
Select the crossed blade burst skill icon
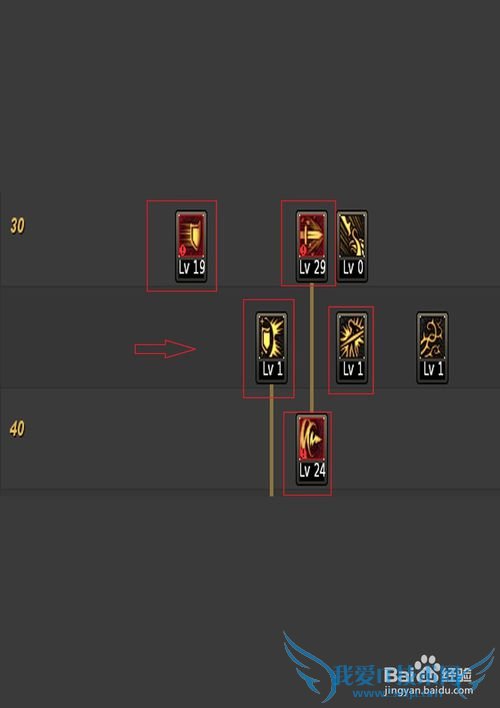point(352,337)
